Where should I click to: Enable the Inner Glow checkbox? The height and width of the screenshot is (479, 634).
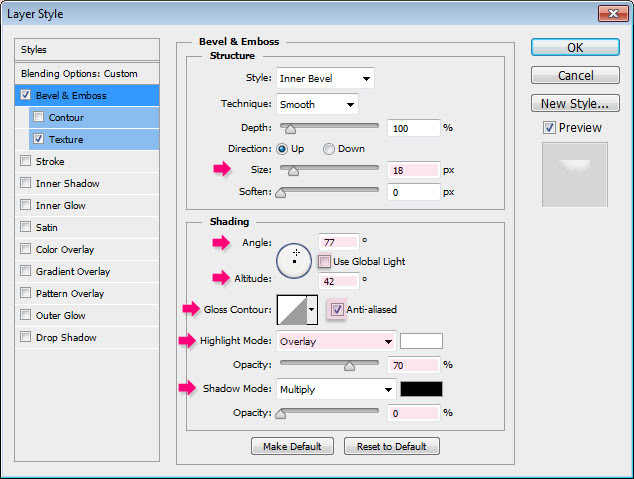click(25, 205)
